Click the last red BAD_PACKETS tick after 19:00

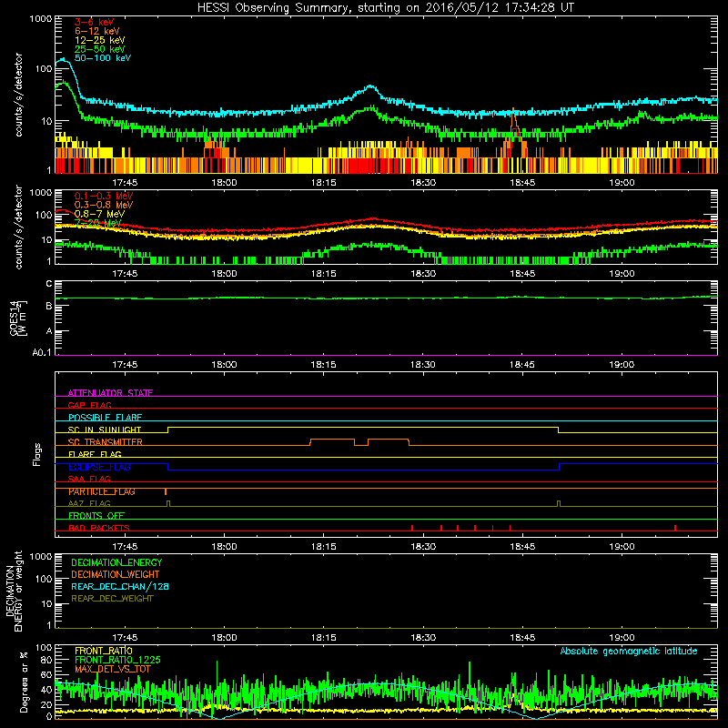click(x=675, y=528)
